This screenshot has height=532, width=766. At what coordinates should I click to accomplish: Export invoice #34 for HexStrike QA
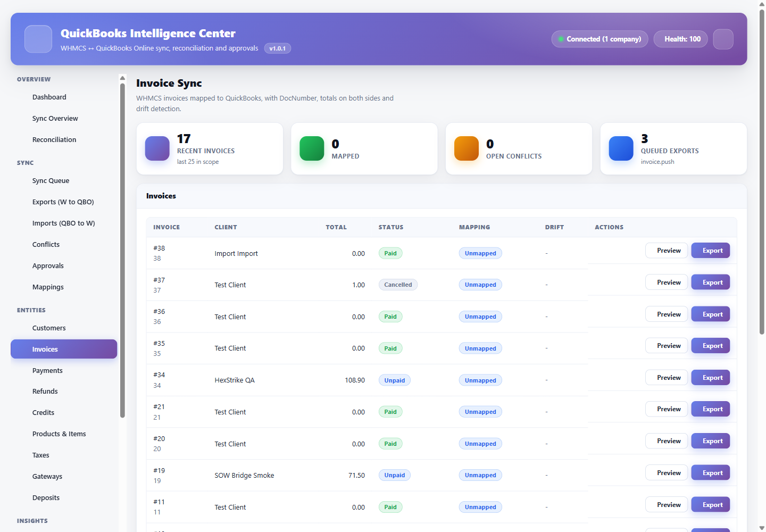[x=711, y=378]
